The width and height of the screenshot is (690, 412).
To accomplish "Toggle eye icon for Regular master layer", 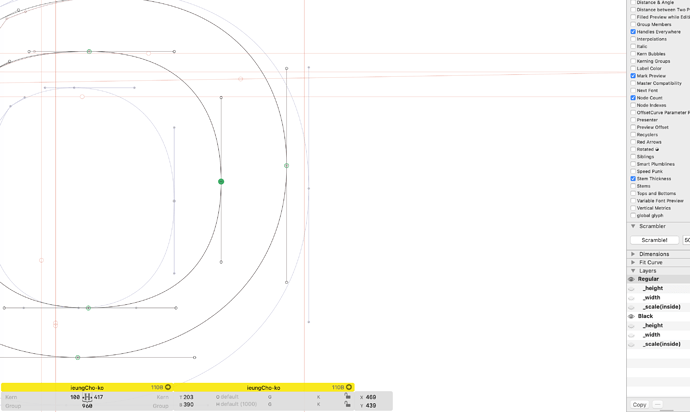I will click(x=631, y=279).
